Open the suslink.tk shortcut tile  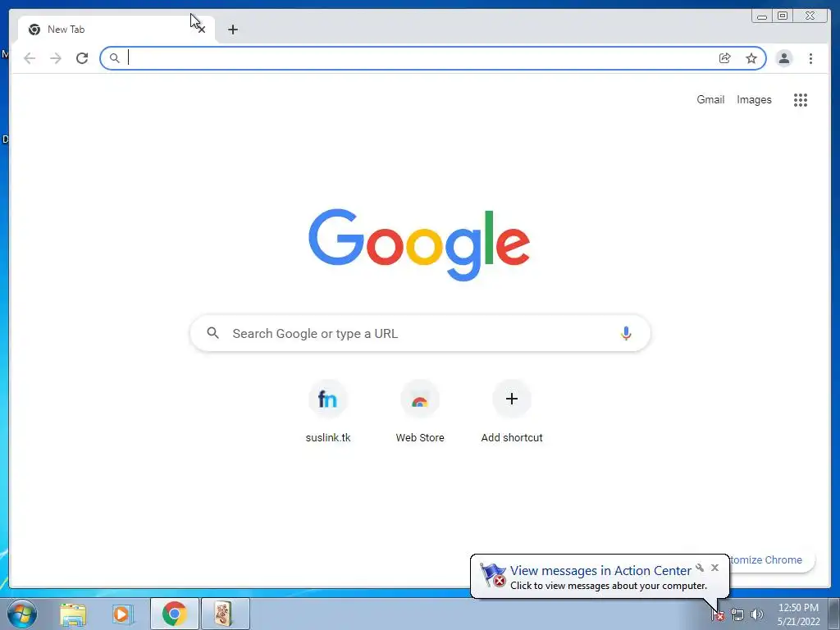tap(328, 412)
